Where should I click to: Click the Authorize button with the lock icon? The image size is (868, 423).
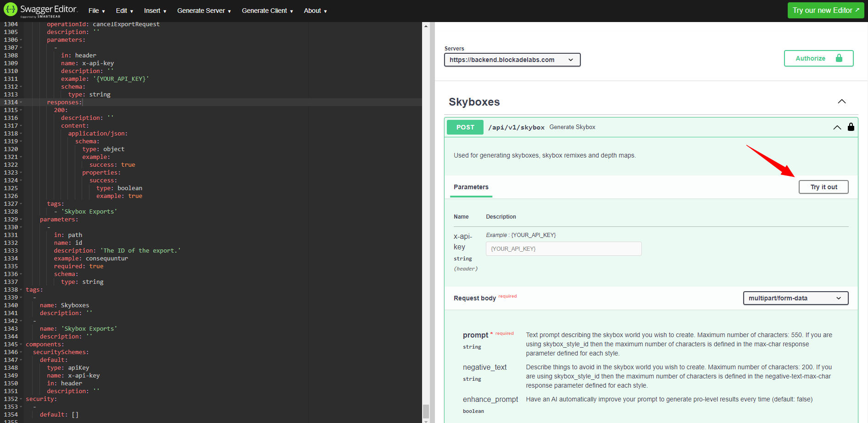coord(818,58)
